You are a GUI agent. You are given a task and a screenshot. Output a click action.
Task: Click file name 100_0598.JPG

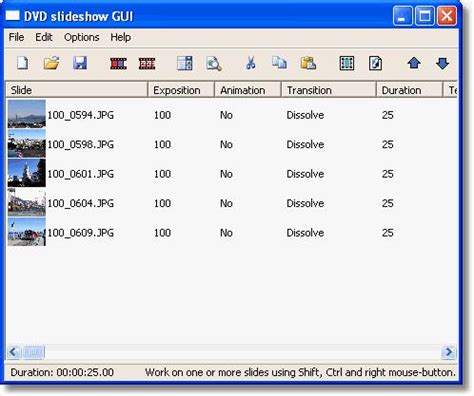click(x=80, y=144)
